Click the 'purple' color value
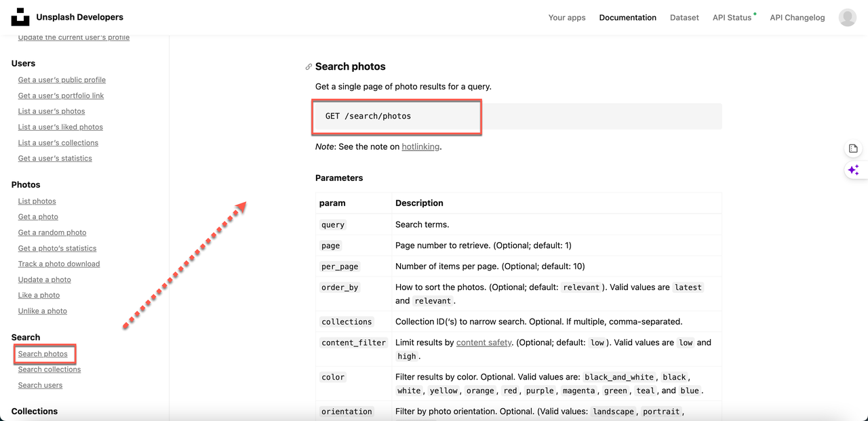868x421 pixels. pyautogui.click(x=540, y=391)
